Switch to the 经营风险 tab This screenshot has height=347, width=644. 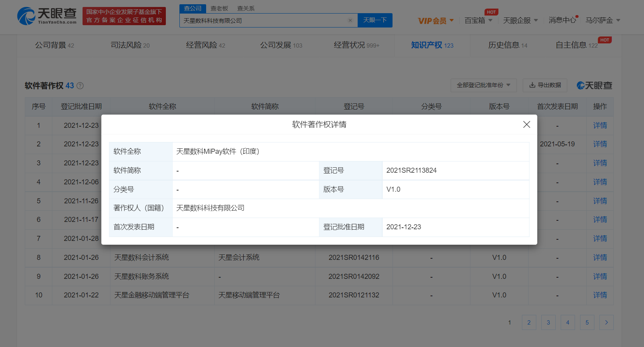coord(205,45)
